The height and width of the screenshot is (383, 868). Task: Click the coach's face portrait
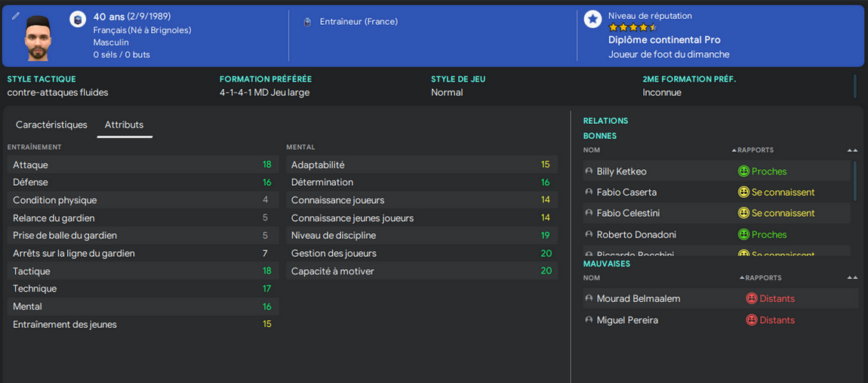pyautogui.click(x=38, y=36)
